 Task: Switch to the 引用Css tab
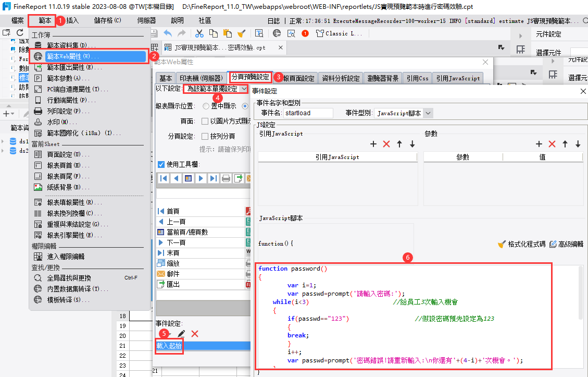click(418, 78)
